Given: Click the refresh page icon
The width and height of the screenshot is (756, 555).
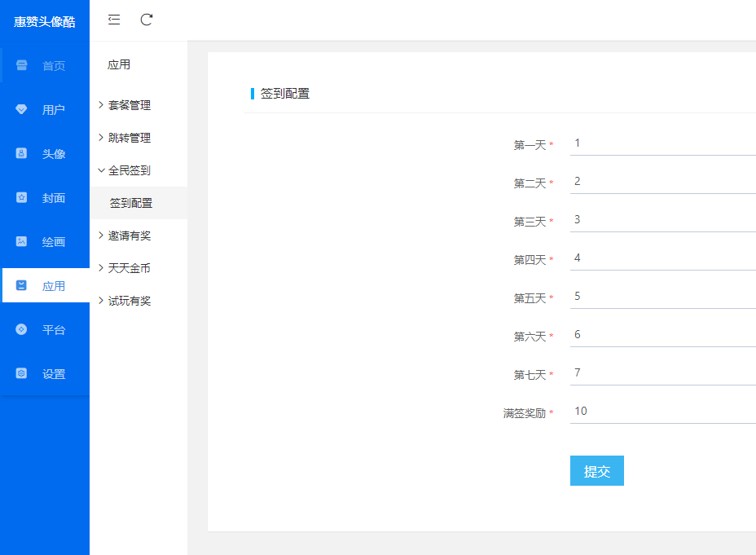Looking at the screenshot, I should pos(147,20).
